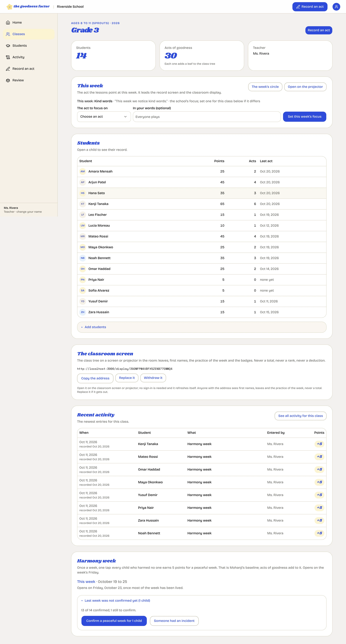
Task: Open The week's circle
Action: (x=265, y=87)
